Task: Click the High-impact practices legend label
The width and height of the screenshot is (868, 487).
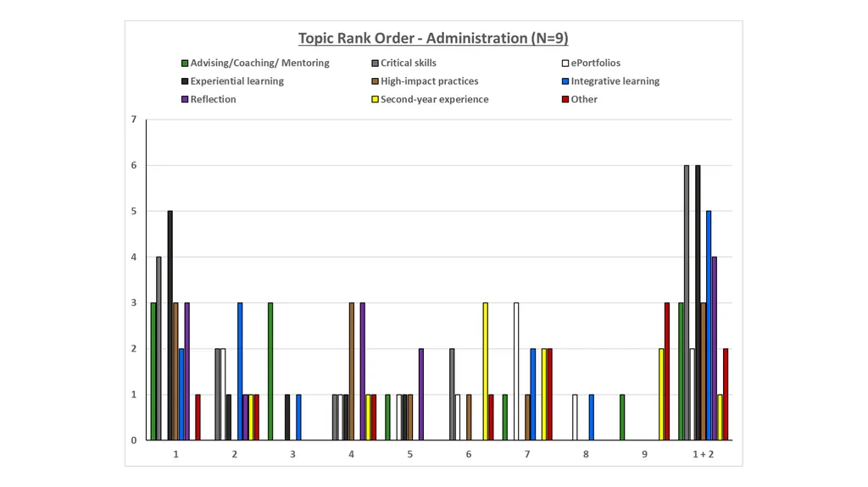Action: coord(429,81)
